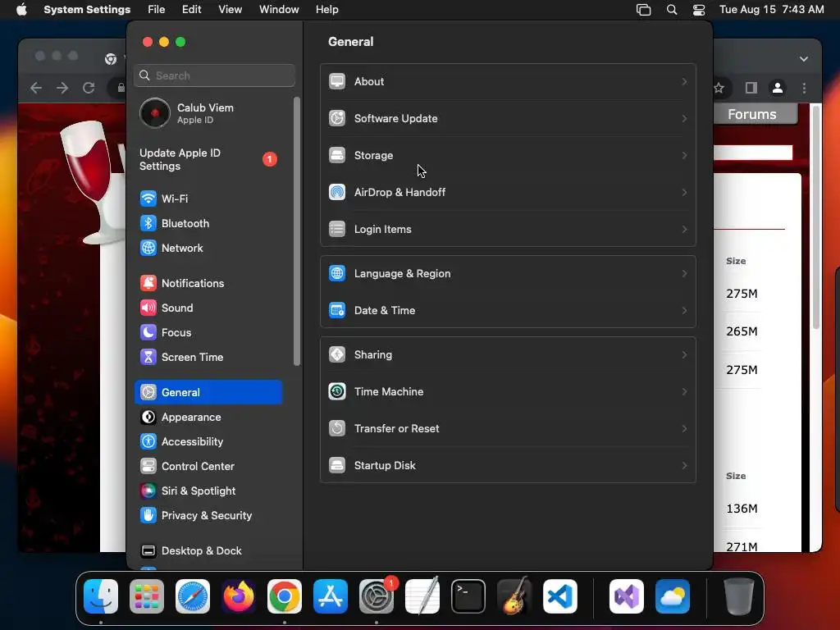The height and width of the screenshot is (630, 840).
Task: Expand the Login Items chevron
Action: coord(685,229)
